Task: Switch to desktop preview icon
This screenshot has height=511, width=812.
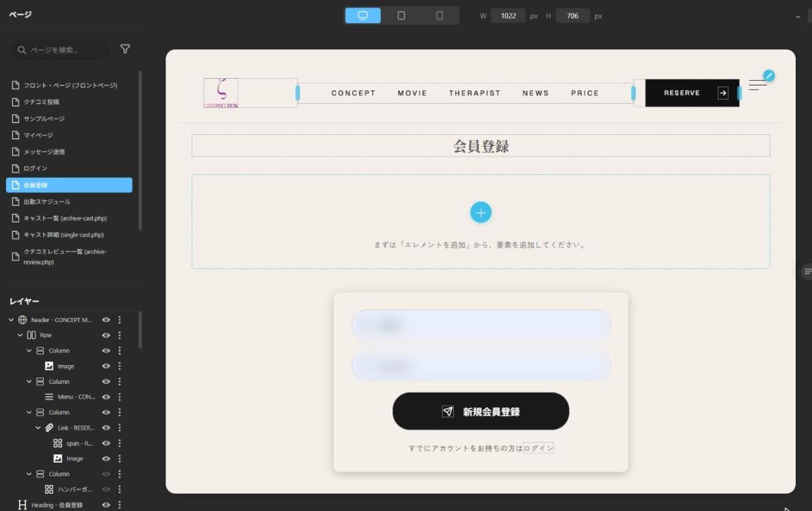Action: tap(363, 16)
